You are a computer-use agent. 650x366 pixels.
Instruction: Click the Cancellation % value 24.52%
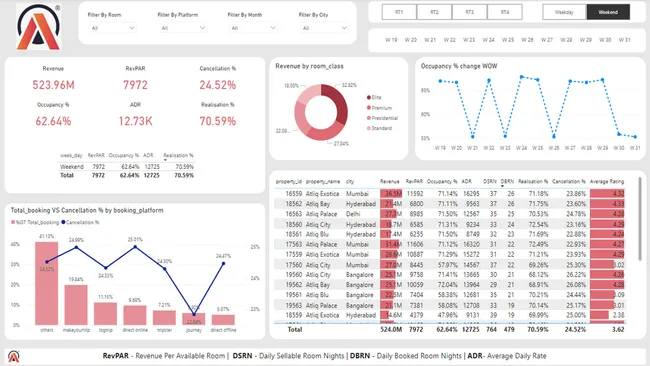point(218,85)
